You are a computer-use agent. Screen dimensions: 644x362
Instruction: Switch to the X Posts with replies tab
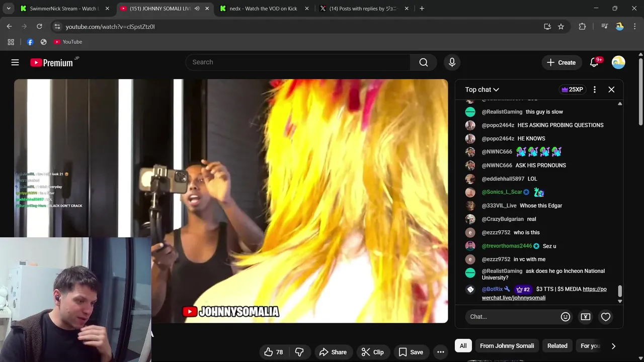click(x=363, y=9)
